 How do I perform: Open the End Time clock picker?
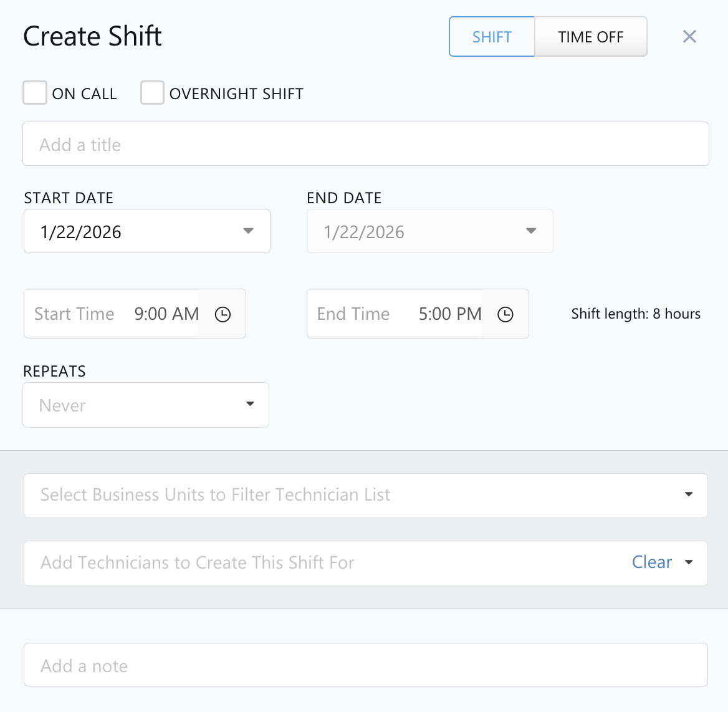click(505, 314)
